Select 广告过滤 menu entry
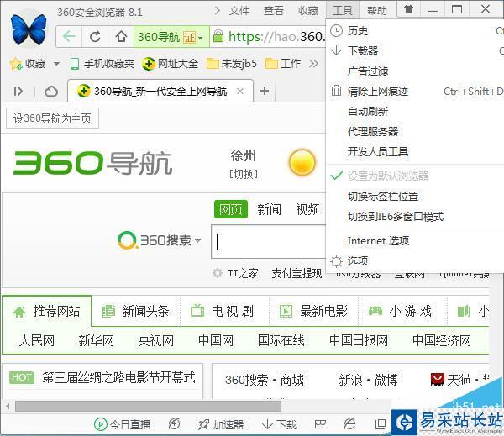The height and width of the screenshot is (436, 504). [x=415, y=71]
